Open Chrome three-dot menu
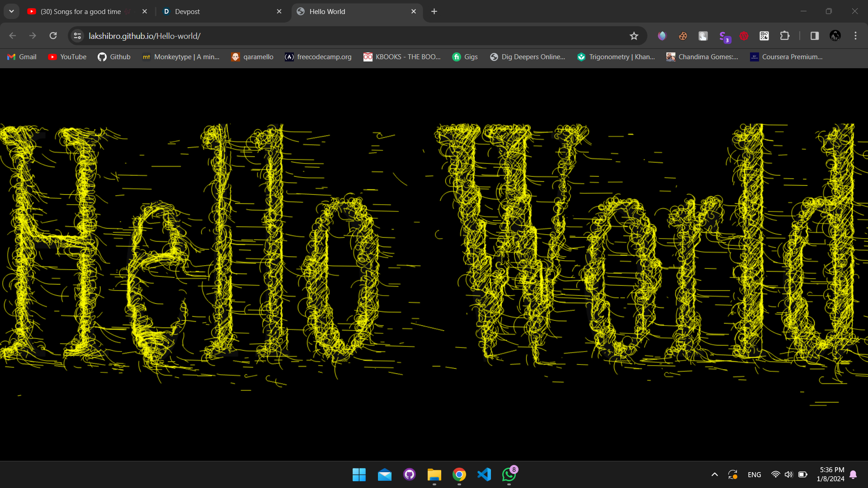Image resolution: width=868 pixels, height=488 pixels. (855, 36)
